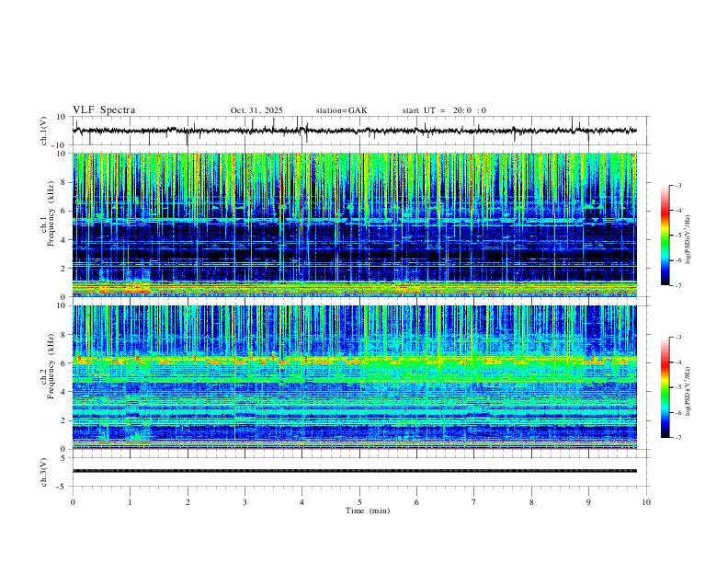This screenshot has width=728, height=563.
Task: Click the "VLF Spectra" plot title
Action: click(x=104, y=110)
